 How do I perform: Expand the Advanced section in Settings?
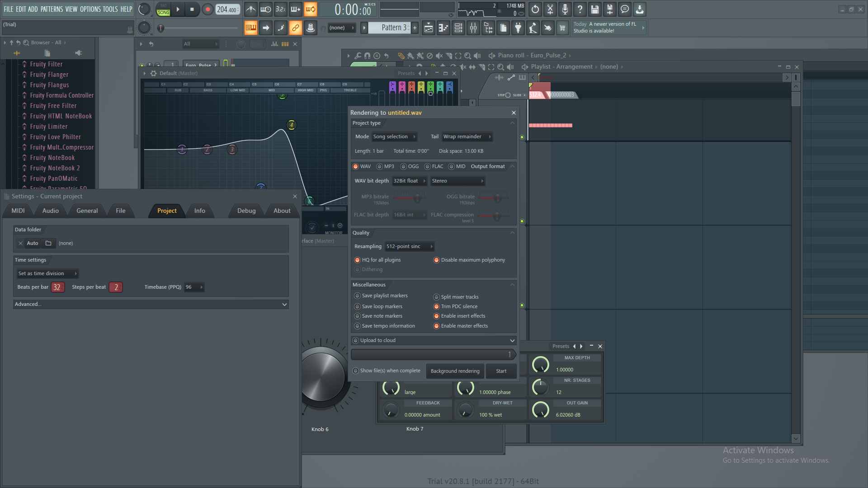click(151, 304)
